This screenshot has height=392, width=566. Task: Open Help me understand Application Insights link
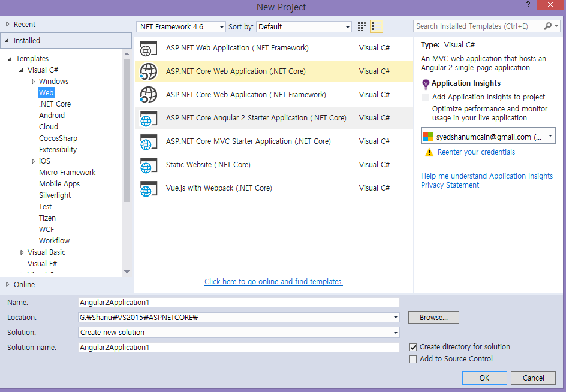click(x=487, y=176)
